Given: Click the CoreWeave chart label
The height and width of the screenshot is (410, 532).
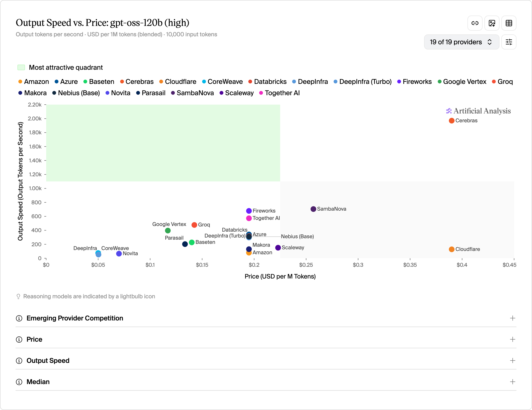Looking at the screenshot, I should 115,248.
